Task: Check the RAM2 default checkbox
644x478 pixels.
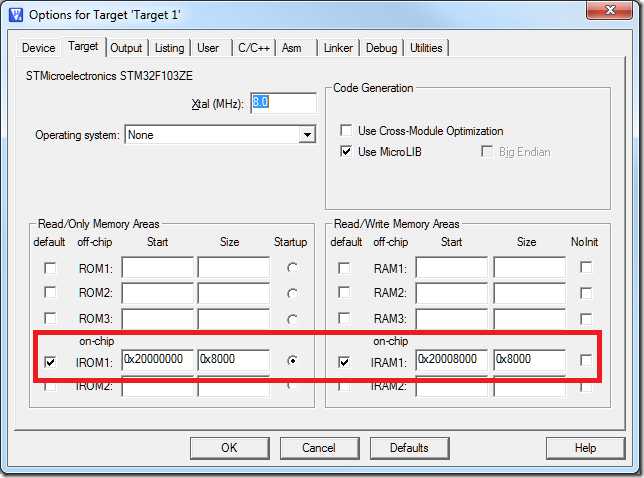Action: (x=344, y=293)
